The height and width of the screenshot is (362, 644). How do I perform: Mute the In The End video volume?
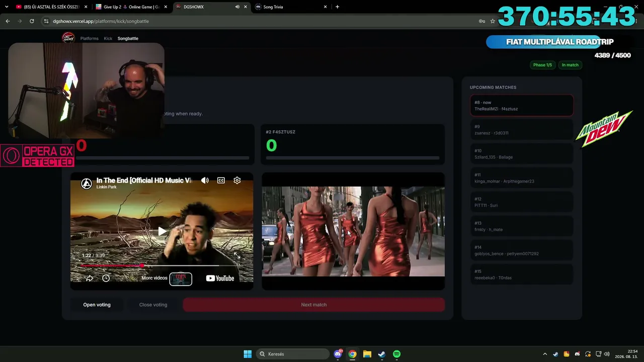coord(205,180)
